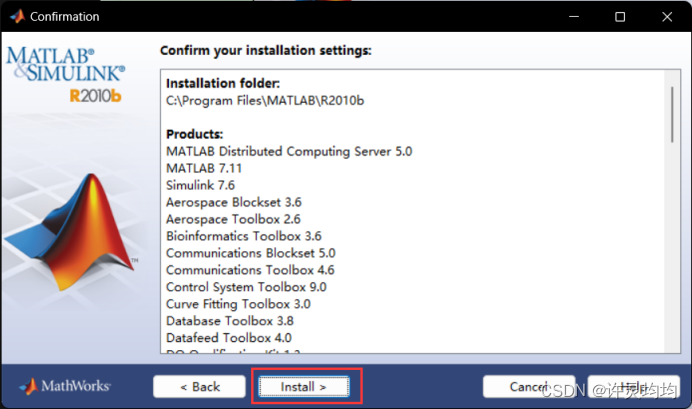
Task: Click the Installation folder heading
Action: pos(223,83)
